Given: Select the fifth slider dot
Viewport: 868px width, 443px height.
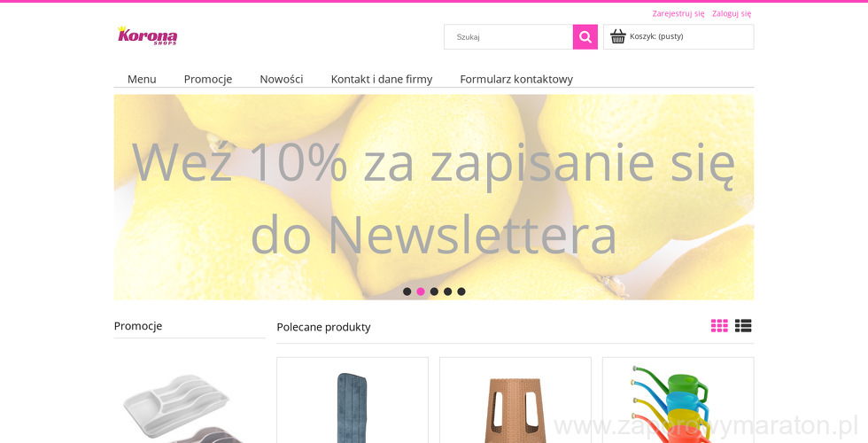Looking at the screenshot, I should click(461, 291).
